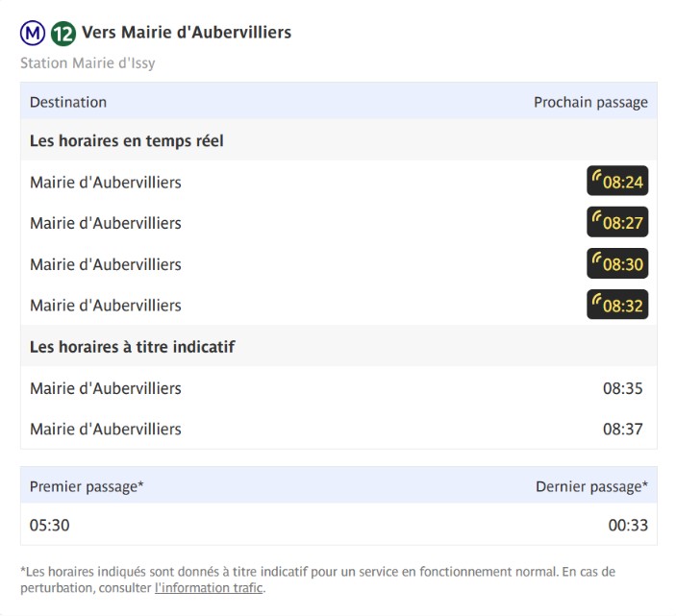Click the real-time signal icon beside 08:32
Image resolution: width=676 pixels, height=616 pixels.
(x=597, y=300)
